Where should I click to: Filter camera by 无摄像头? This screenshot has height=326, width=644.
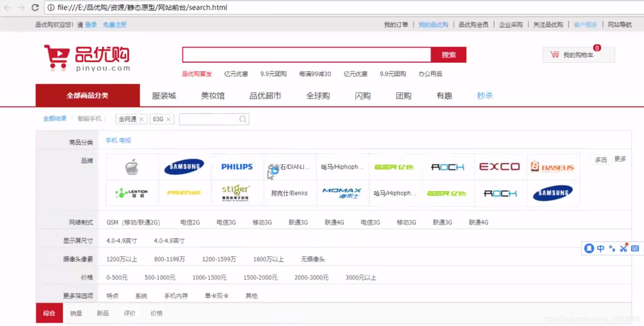pyautogui.click(x=313, y=259)
